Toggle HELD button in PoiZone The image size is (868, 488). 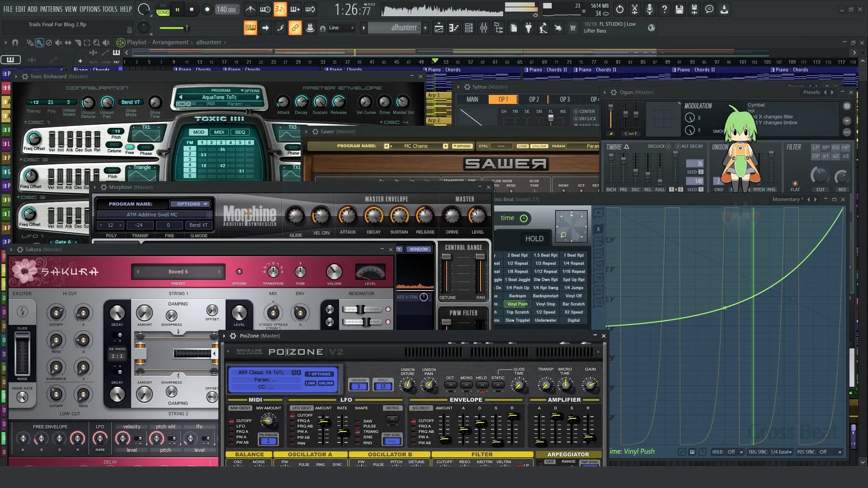(x=482, y=385)
